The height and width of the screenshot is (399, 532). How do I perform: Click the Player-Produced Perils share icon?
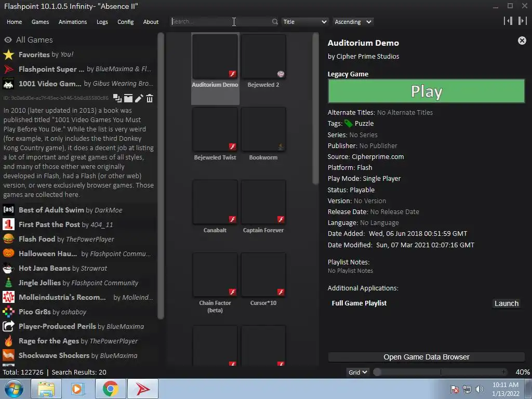(x=8, y=326)
